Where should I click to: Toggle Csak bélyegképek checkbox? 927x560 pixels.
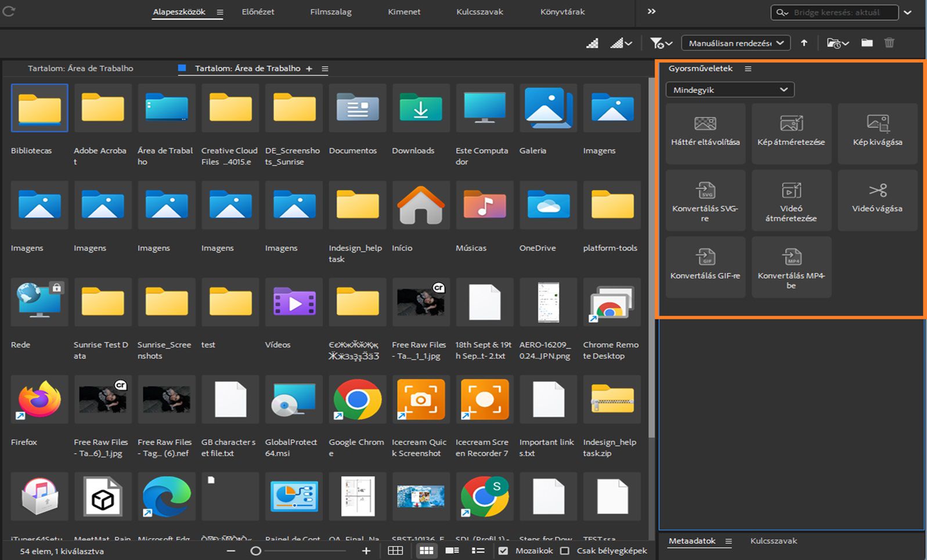click(564, 551)
